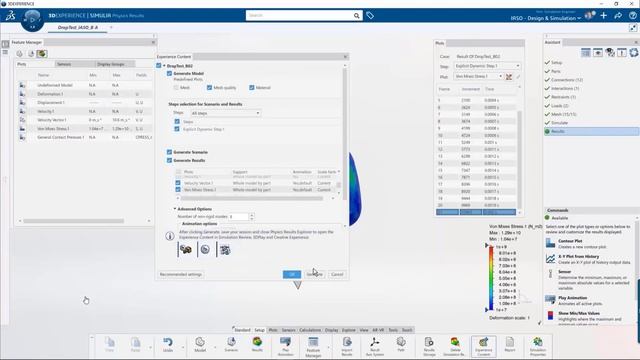Uncheck Velocity Vector 1 plot row
The image size is (640, 360).
[x=178, y=183]
